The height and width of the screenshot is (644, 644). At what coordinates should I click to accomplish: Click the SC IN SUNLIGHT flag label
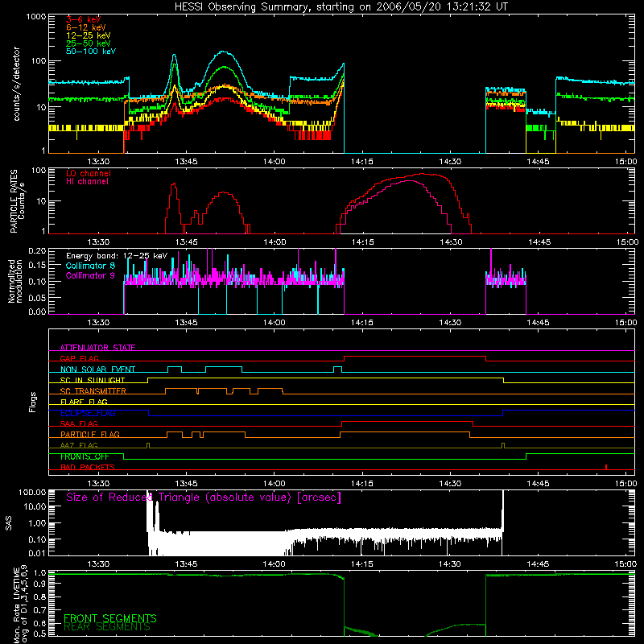pos(93,380)
